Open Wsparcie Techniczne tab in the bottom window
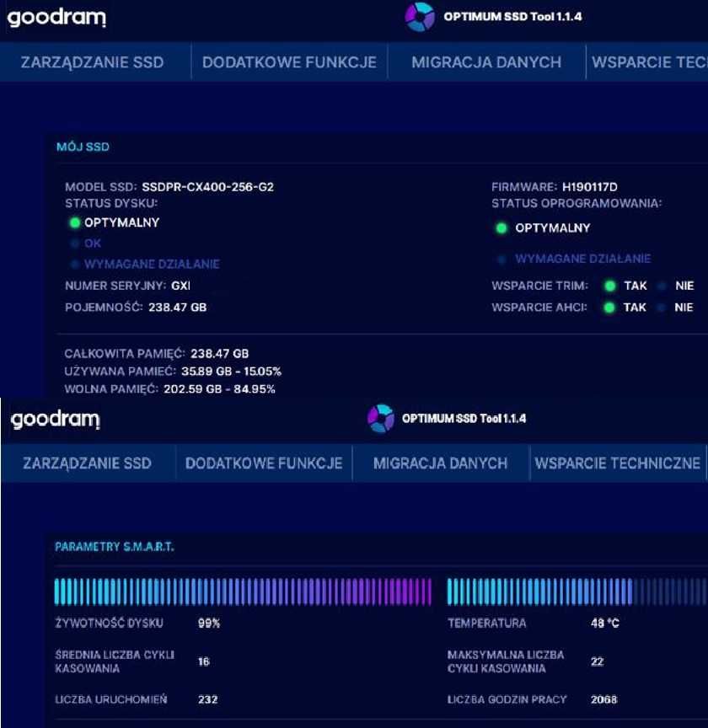The width and height of the screenshot is (708, 728). [x=618, y=463]
